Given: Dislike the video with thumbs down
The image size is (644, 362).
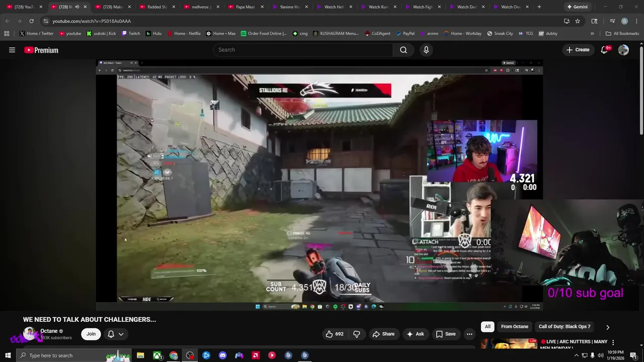Looking at the screenshot, I should tap(357, 334).
